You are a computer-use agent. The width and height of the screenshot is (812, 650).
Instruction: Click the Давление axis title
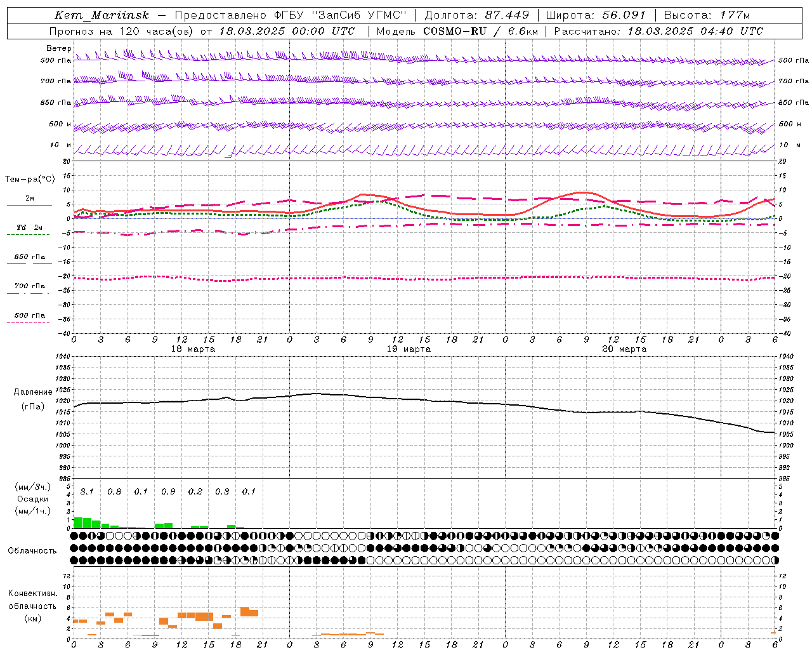[33, 392]
